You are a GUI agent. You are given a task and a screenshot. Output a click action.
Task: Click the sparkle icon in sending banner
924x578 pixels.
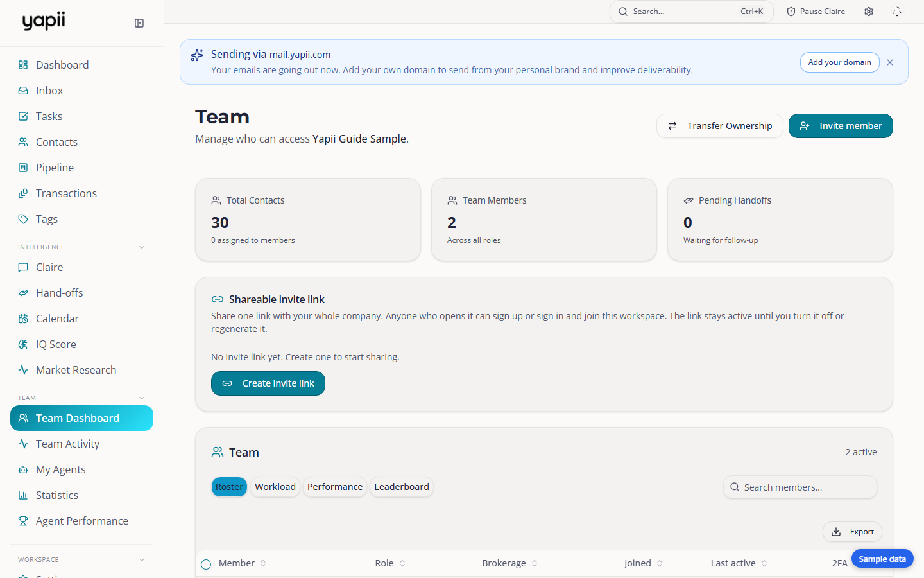[197, 55]
